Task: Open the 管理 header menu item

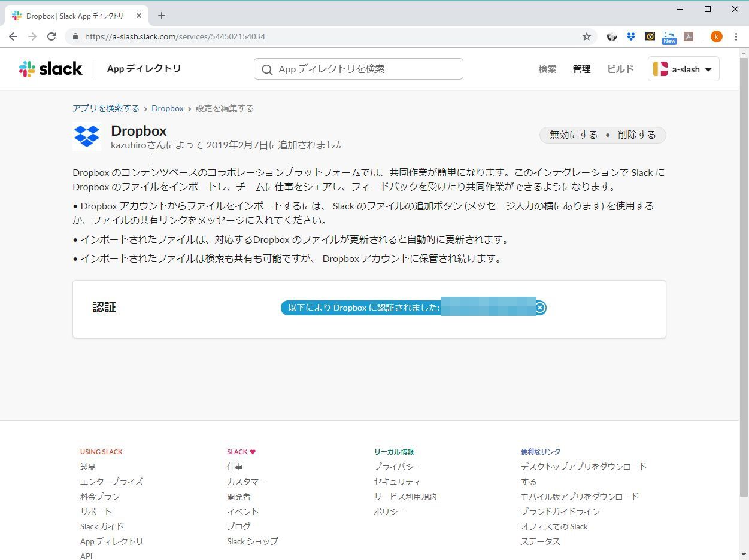Action: click(x=581, y=69)
